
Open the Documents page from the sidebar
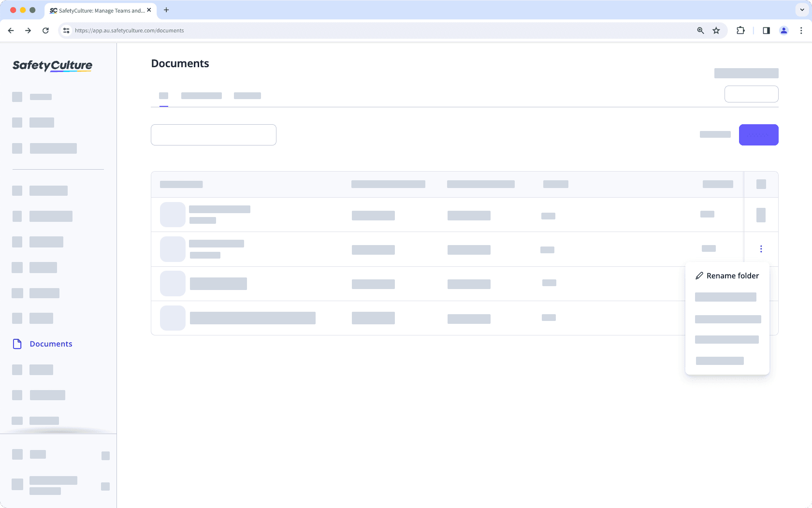click(x=50, y=344)
